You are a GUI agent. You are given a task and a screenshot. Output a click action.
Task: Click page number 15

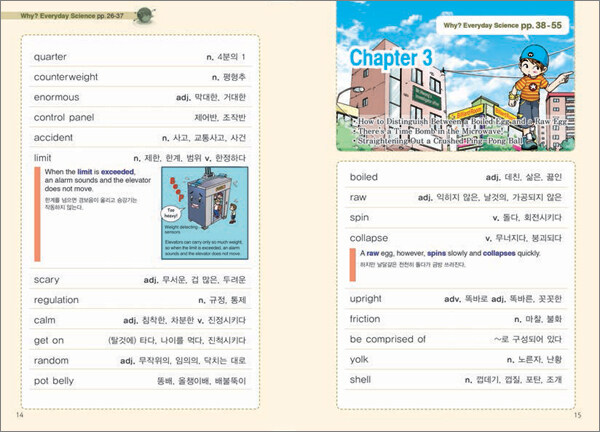577,414
